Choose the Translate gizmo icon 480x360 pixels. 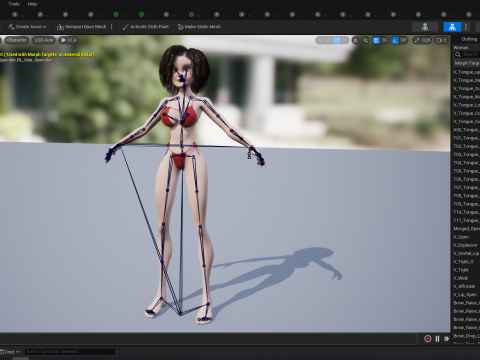328,40
